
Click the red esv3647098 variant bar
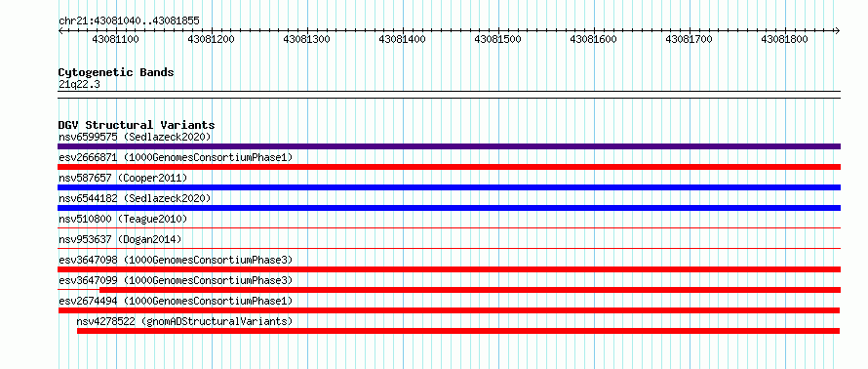click(x=449, y=269)
